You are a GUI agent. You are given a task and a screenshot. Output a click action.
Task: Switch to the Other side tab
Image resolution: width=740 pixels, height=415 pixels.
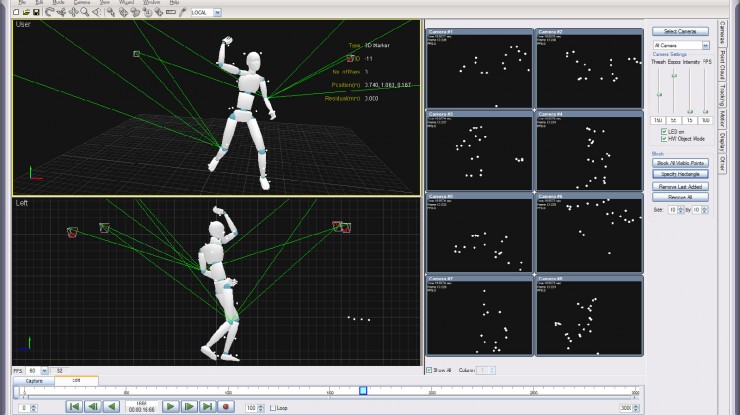pos(723,163)
